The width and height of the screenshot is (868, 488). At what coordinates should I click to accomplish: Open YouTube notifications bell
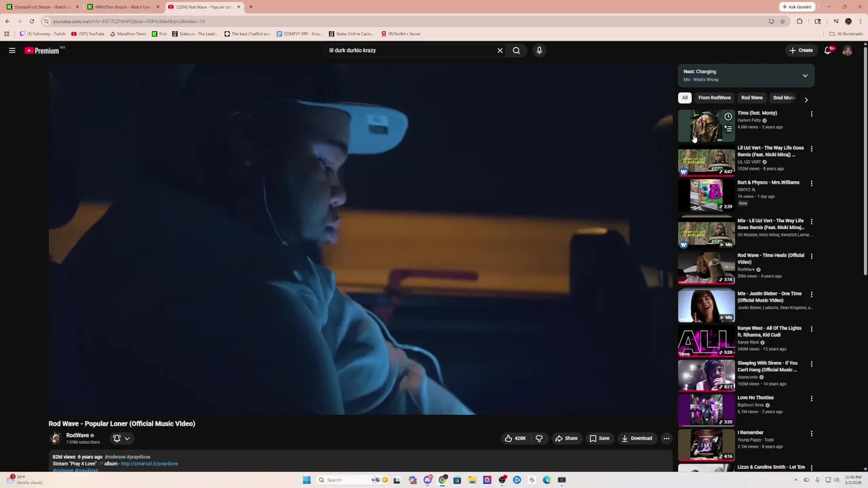tap(828, 50)
